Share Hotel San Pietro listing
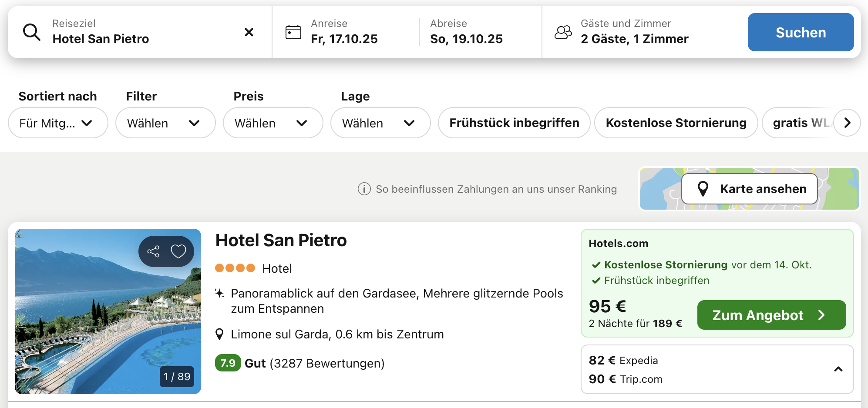This screenshot has width=868, height=408. pyautogui.click(x=153, y=251)
